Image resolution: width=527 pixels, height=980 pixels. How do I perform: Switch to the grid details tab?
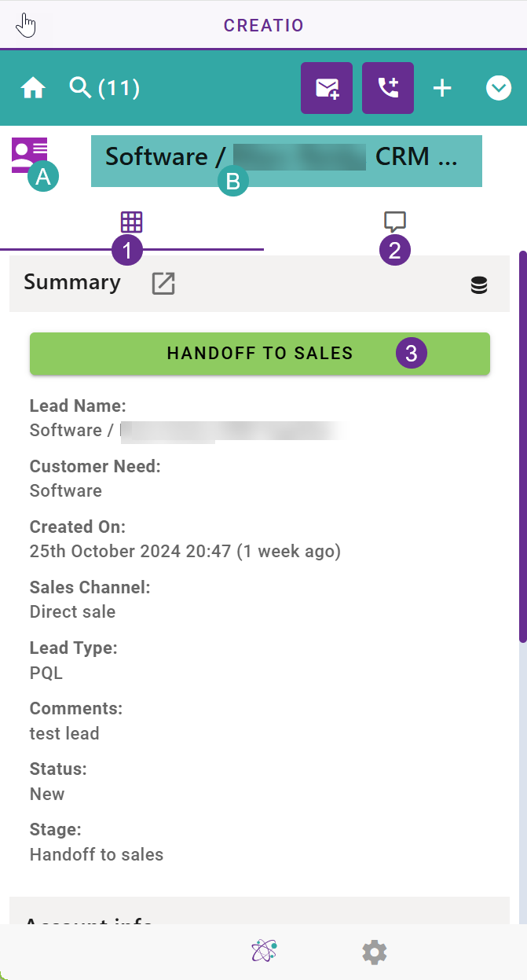pyautogui.click(x=131, y=222)
